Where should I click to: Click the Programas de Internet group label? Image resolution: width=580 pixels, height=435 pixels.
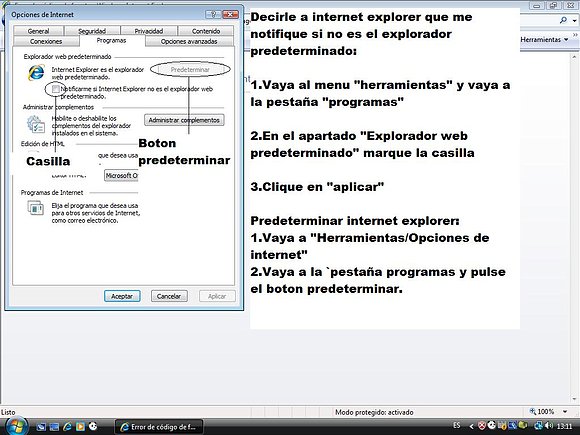[52, 192]
